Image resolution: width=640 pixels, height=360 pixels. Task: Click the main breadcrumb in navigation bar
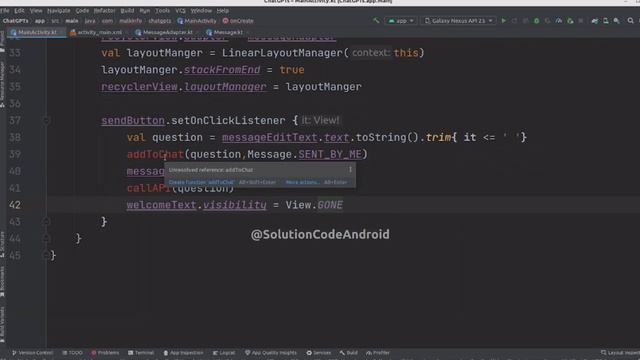(x=72, y=21)
